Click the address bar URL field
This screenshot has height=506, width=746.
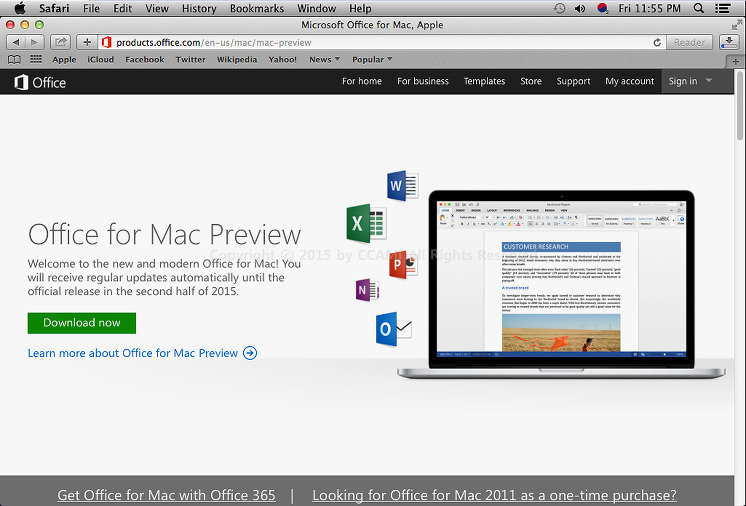pyautogui.click(x=381, y=42)
